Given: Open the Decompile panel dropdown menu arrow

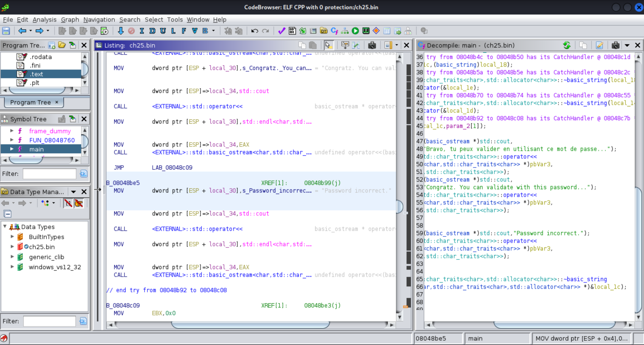Looking at the screenshot, I should tap(627, 45).
